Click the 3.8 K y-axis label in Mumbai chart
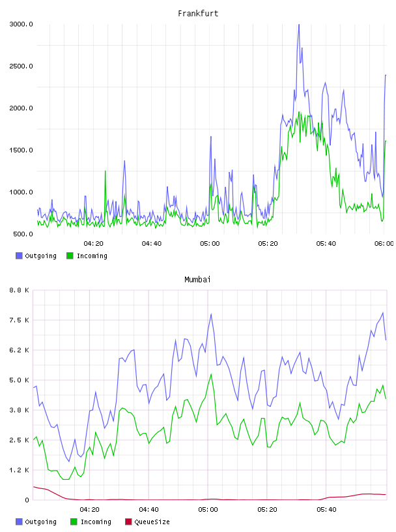The image size is (396, 532). click(20, 410)
